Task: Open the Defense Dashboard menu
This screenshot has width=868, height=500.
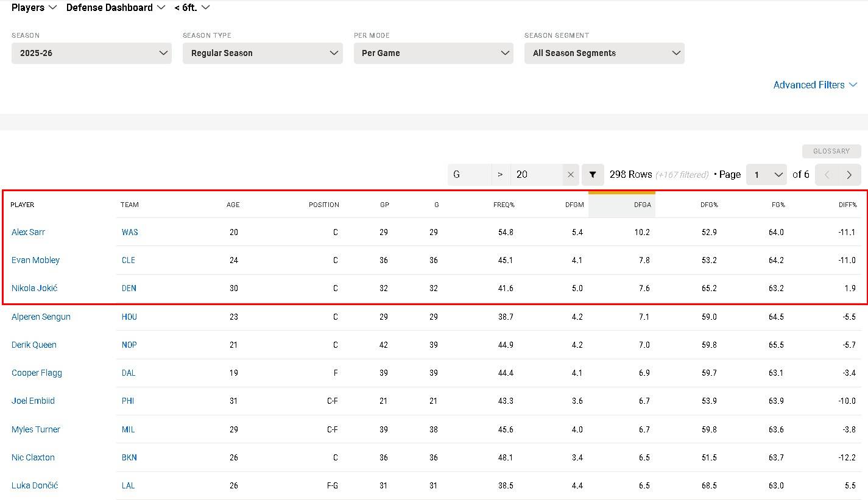Action: (x=115, y=8)
